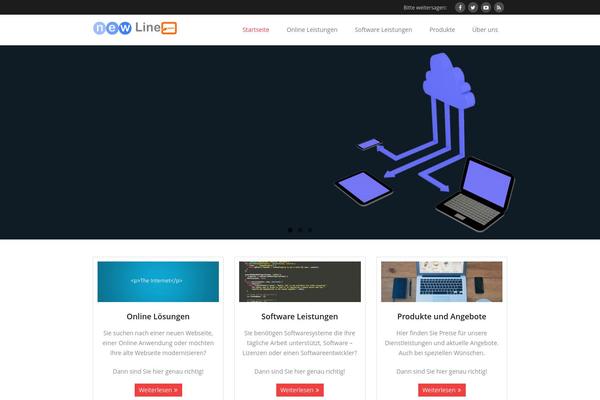Select the third slider dot

click(310, 230)
